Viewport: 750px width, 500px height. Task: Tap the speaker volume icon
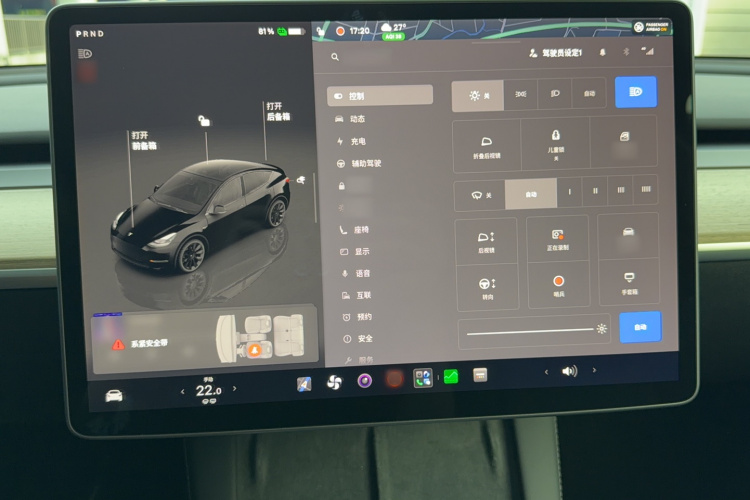(569, 371)
